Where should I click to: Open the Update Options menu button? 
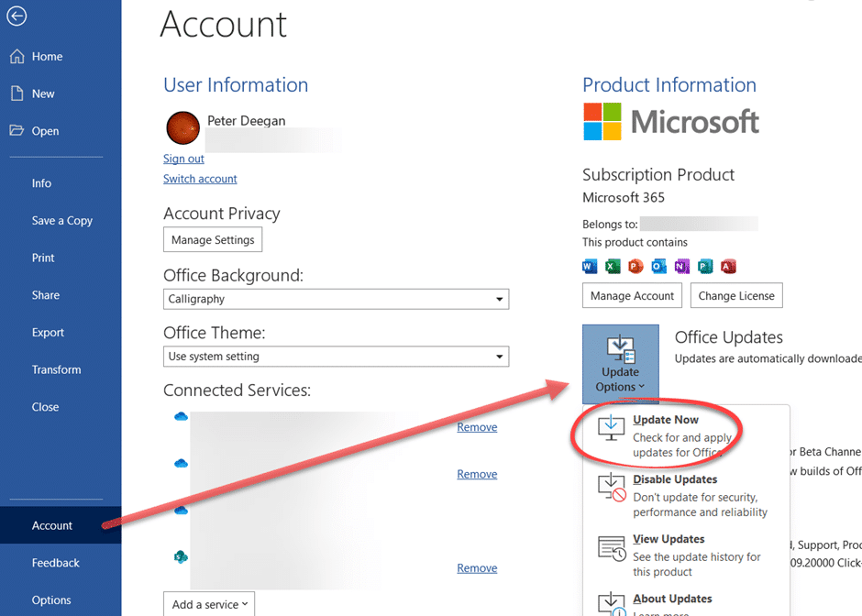[620, 364]
